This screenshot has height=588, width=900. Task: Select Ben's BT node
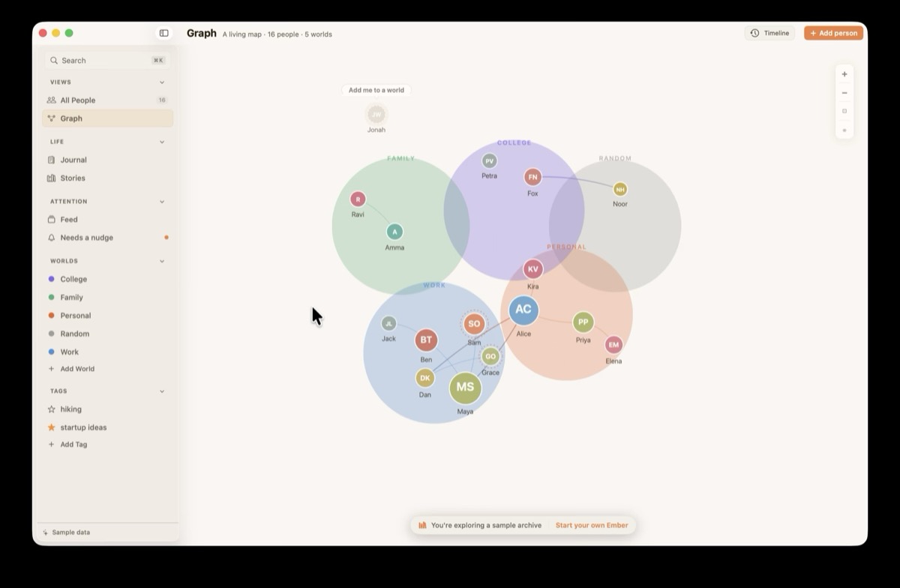[426, 340]
